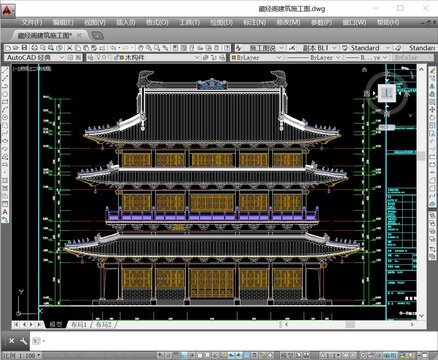Switch to the 布局2 layout tab

click(x=104, y=324)
